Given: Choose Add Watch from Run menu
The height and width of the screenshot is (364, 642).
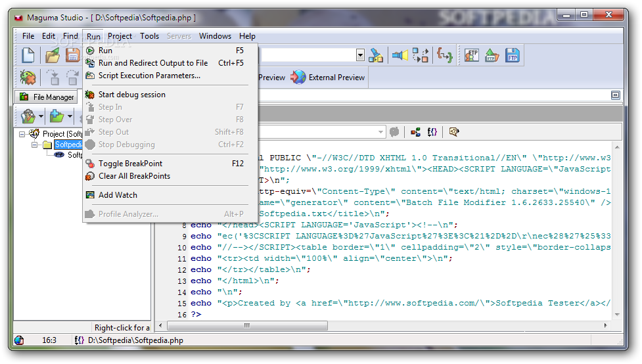Looking at the screenshot, I should pyautogui.click(x=170, y=195).
